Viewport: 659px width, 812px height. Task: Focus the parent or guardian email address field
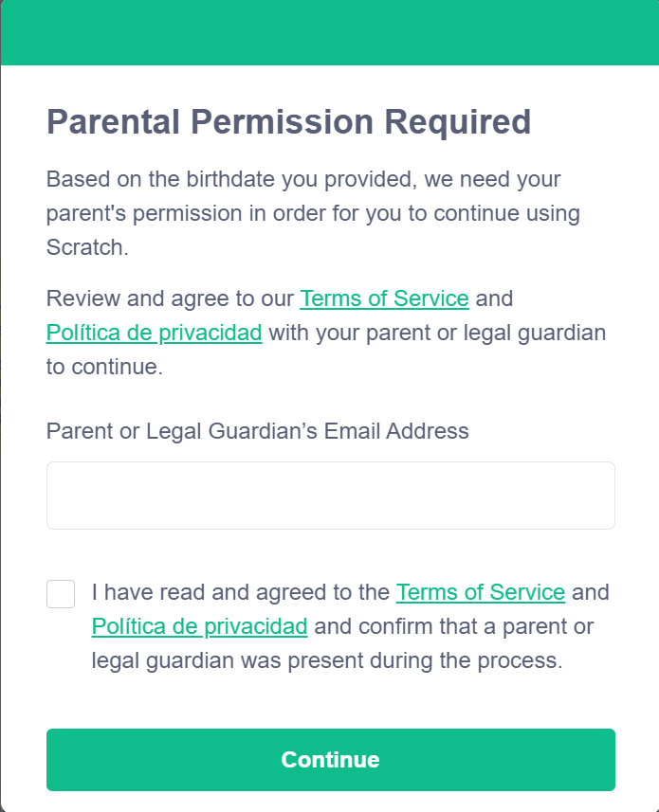tap(330, 496)
